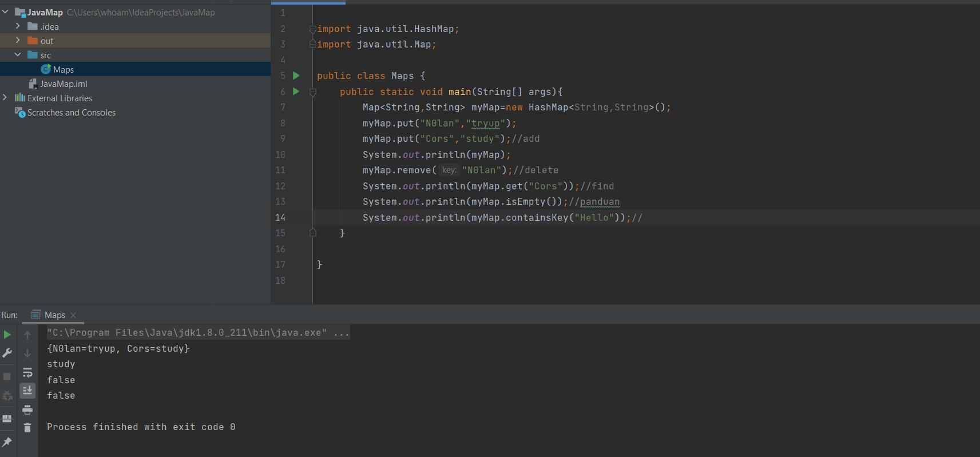Click the myMap.put("Cors","study") code line
980x457 pixels.
click(451, 138)
